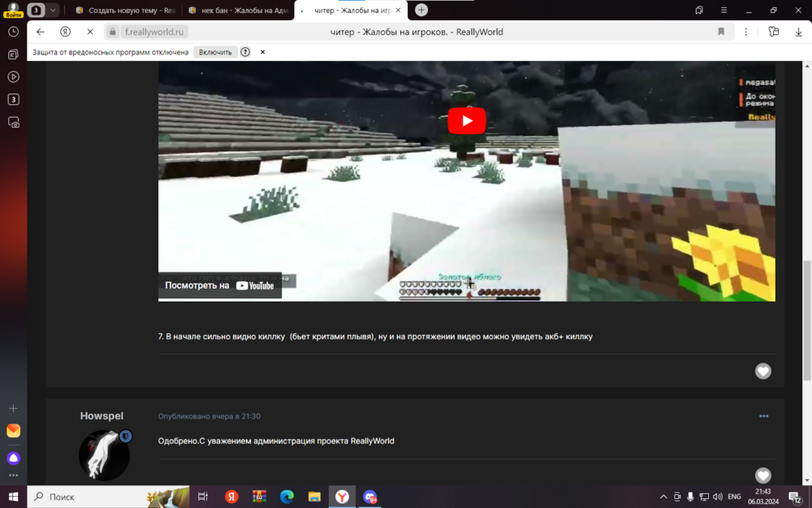
Task: Bookmark this page with the bookmark icon
Action: point(721,32)
